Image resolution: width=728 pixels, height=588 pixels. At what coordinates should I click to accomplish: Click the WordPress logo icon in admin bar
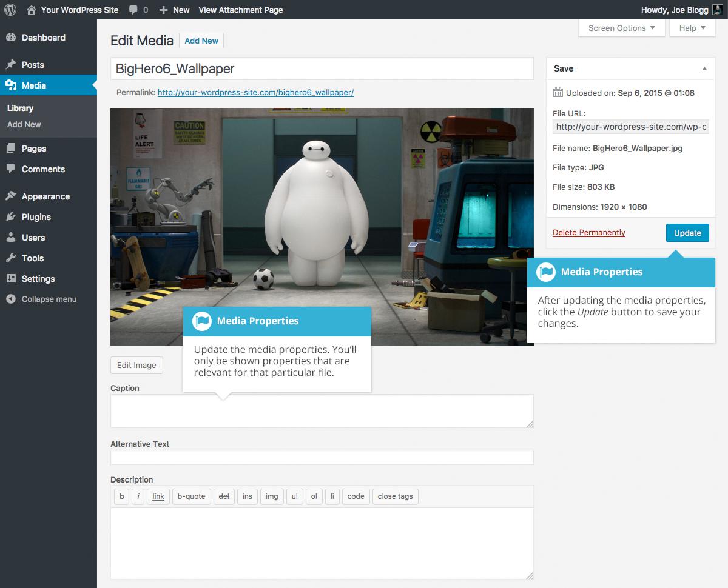10,10
